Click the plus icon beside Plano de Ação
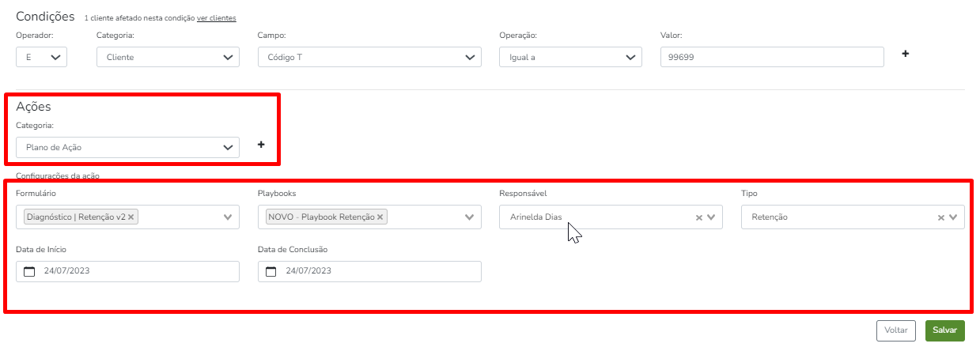Image resolution: width=980 pixels, height=351 pixels. (261, 145)
